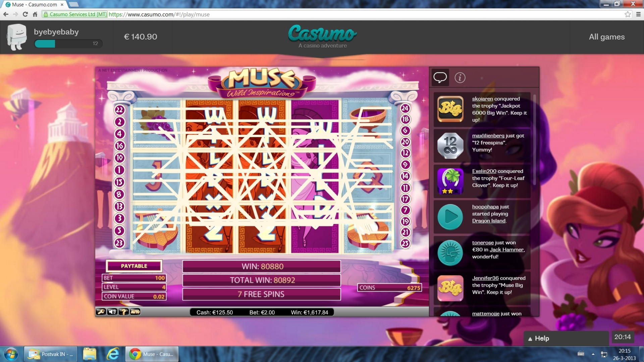Image resolution: width=644 pixels, height=362 pixels.
Task: Open Postvak IN taskbar window
Action: click(51, 354)
